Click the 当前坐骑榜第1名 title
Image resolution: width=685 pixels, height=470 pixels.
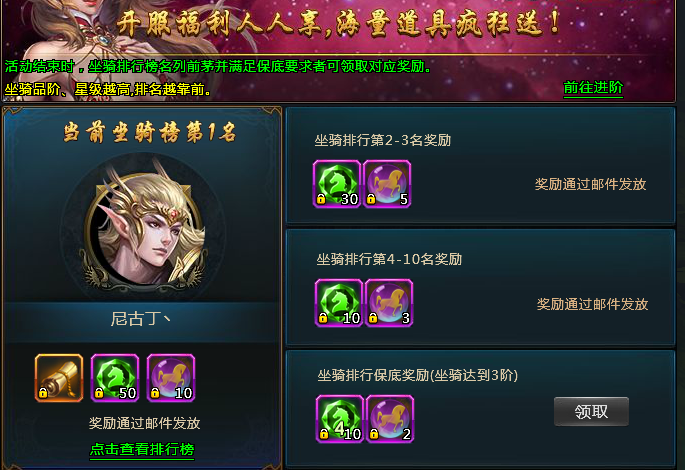[x=150, y=132]
